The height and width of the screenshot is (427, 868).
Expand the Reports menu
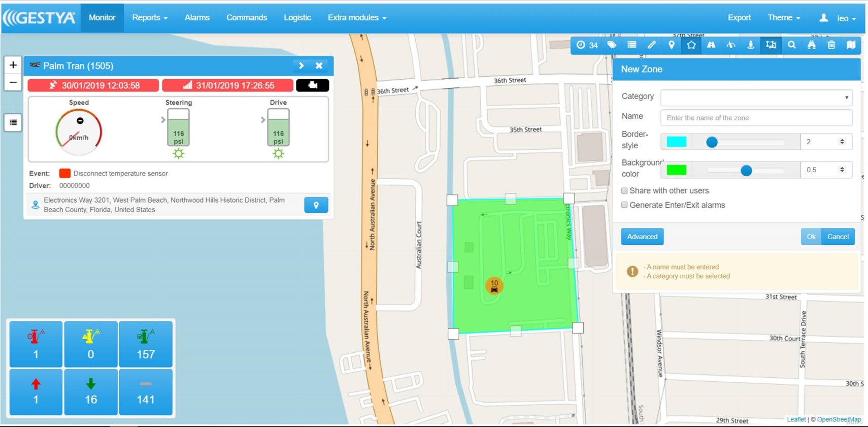149,18
